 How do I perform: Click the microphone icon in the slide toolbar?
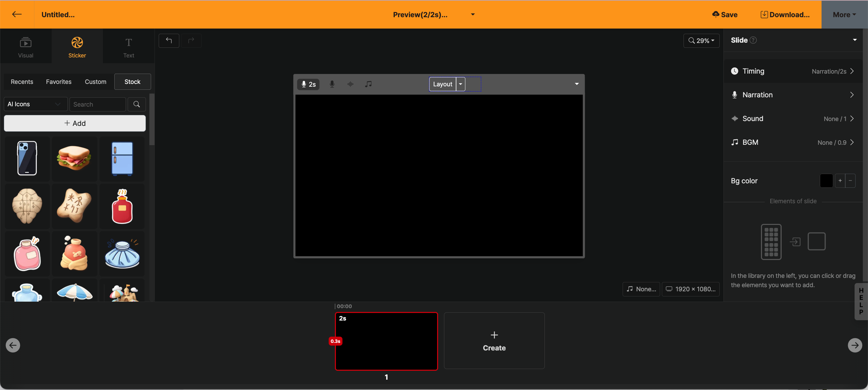[x=332, y=84]
